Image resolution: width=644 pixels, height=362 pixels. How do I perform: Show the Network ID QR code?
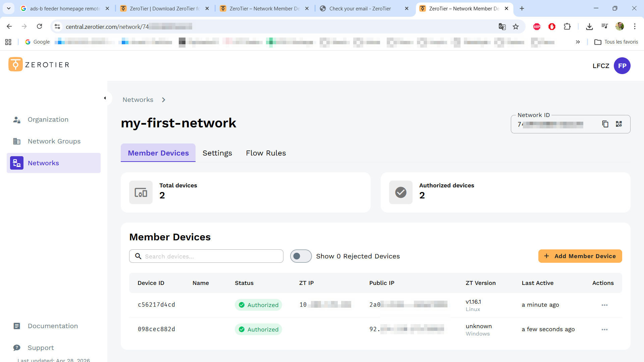coord(619,124)
